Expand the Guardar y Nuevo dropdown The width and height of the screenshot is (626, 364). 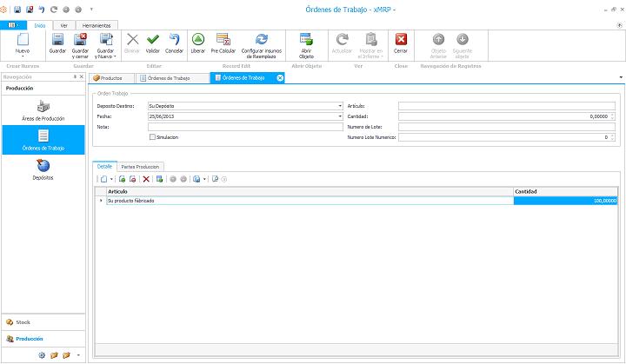coord(115,56)
